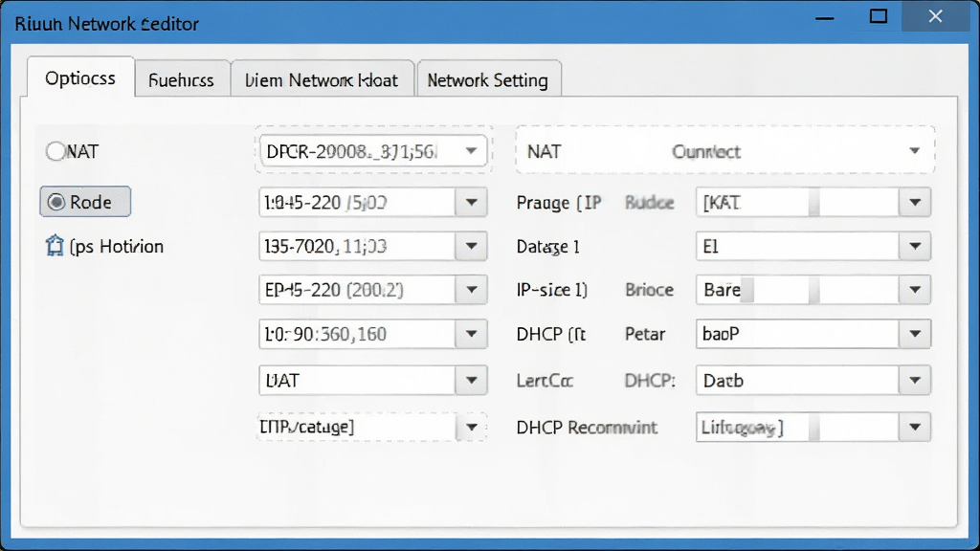Image resolution: width=980 pixels, height=551 pixels.
Task: Open the Bare combo box
Action: 813,290
